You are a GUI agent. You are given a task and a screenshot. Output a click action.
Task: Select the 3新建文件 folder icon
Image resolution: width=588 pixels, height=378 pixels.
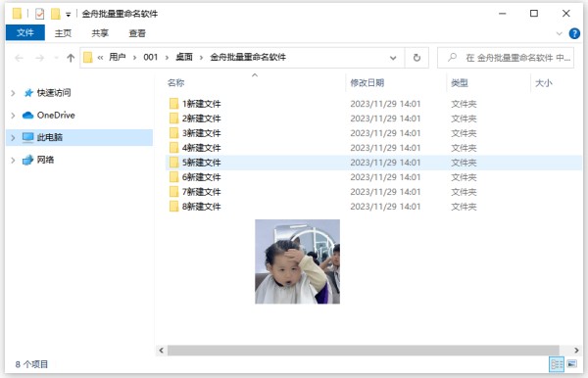(173, 133)
